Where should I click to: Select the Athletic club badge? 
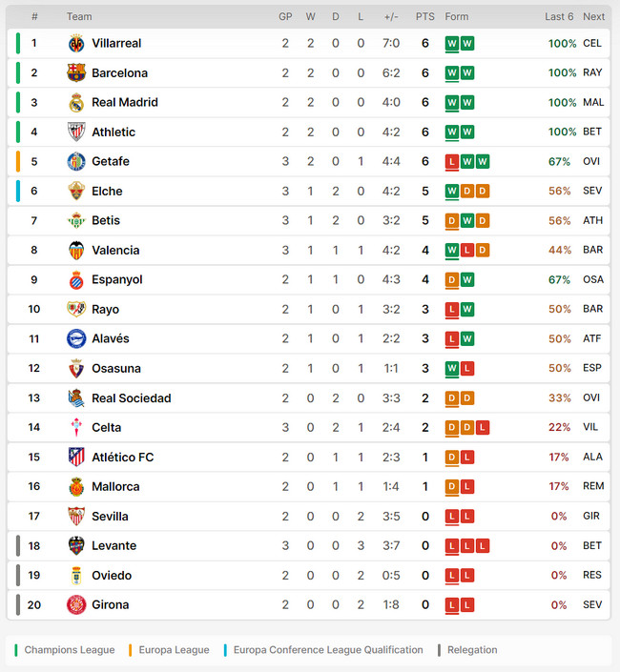coord(76,132)
